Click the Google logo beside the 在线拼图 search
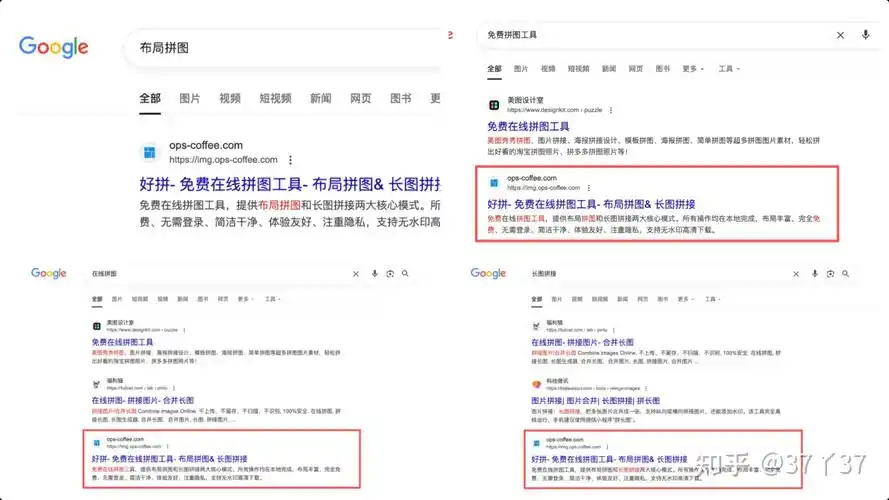 point(49,273)
